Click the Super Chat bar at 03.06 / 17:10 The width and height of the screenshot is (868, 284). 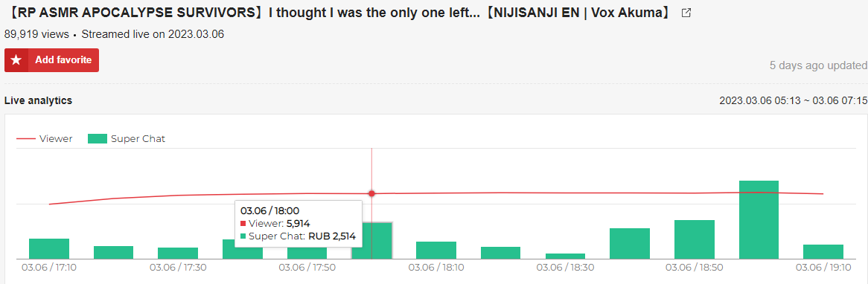click(x=48, y=248)
